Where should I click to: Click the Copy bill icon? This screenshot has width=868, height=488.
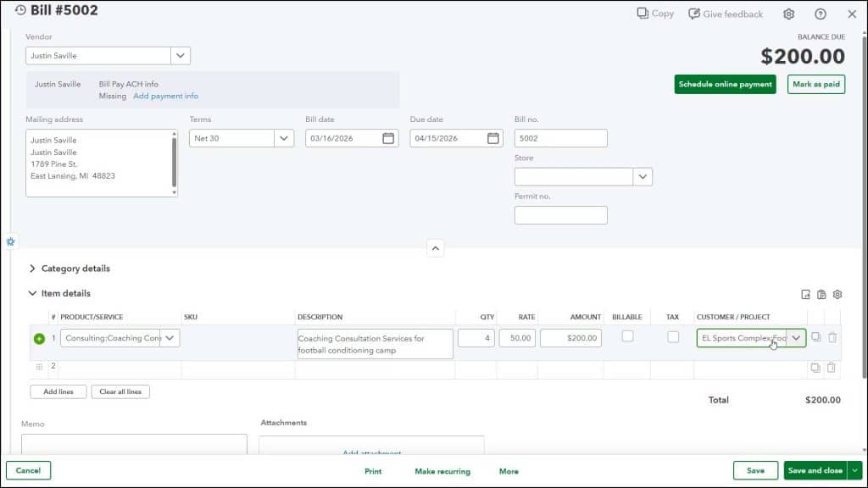coord(643,14)
